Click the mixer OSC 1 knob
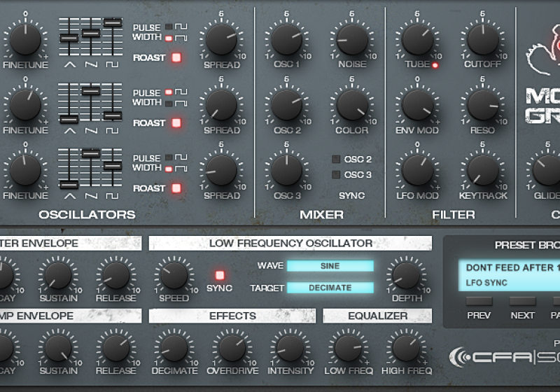 point(287,39)
